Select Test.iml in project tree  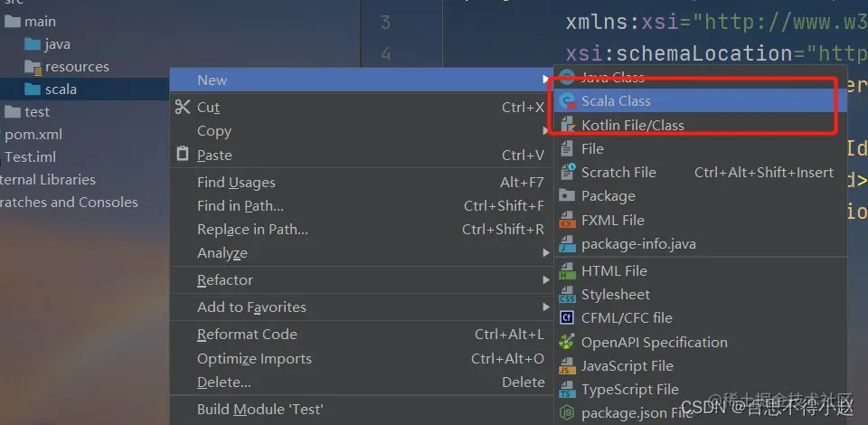[x=31, y=157]
